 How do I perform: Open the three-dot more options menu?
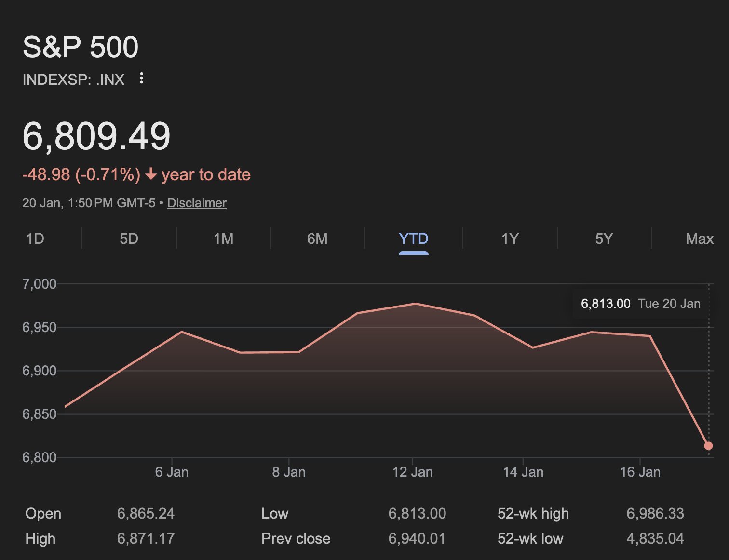pos(141,78)
